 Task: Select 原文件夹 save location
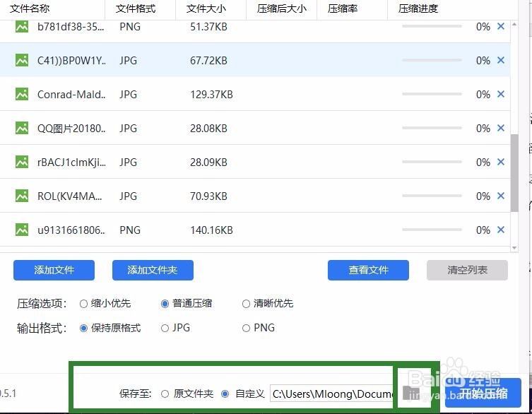165,394
